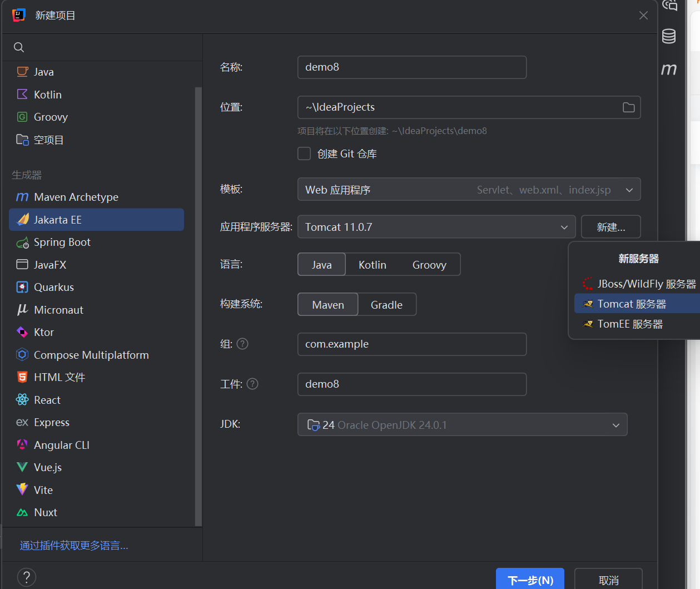Viewport: 700px width, 589px height.
Task: Open the Tomcat 11.0.7 application server dropdown
Action: [x=436, y=227]
